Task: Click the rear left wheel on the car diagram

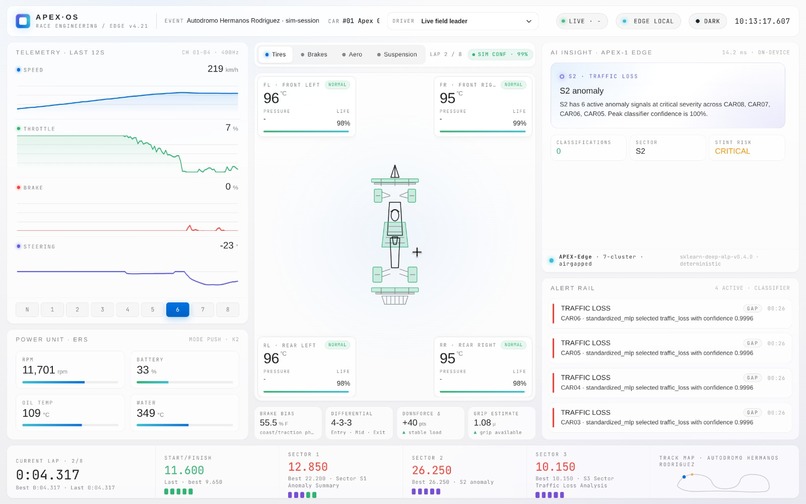Action: point(377,275)
